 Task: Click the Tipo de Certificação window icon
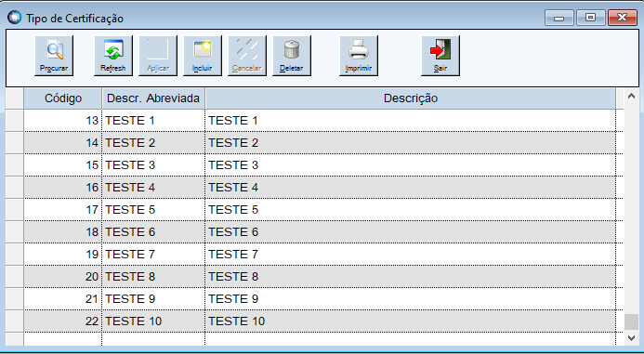14,18
